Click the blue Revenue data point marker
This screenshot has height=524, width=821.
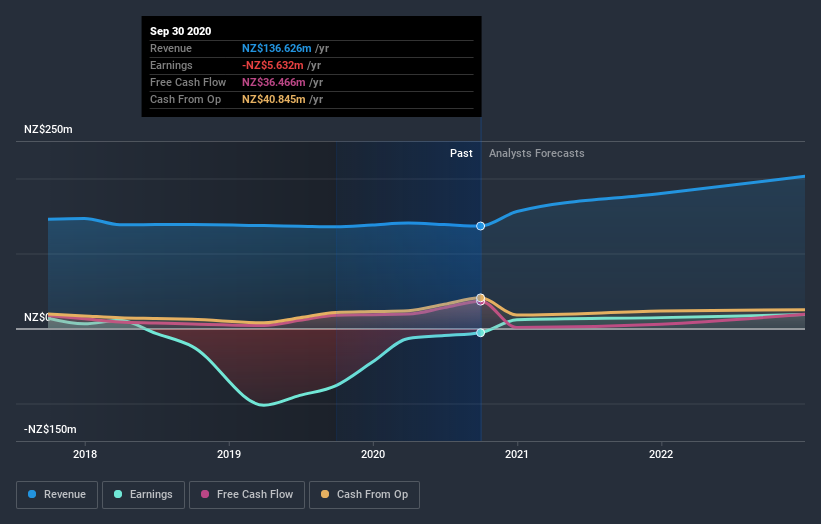pos(480,226)
